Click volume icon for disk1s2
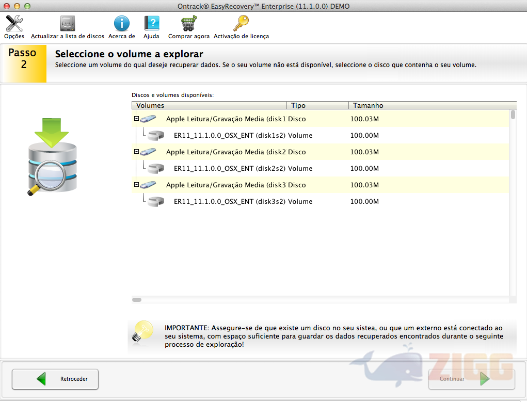The height and width of the screenshot is (402, 527). [x=156, y=135]
